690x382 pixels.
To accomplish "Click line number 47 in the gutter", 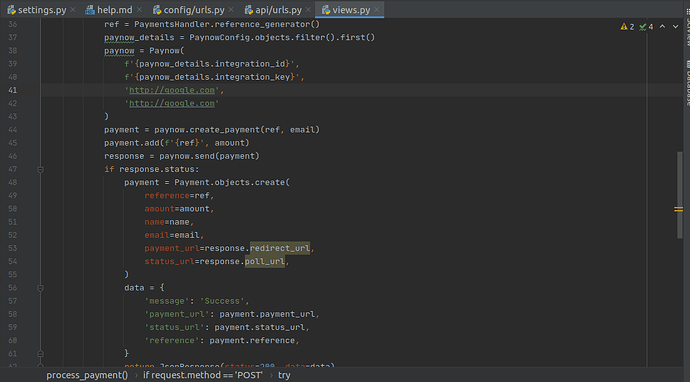I will 12,169.
